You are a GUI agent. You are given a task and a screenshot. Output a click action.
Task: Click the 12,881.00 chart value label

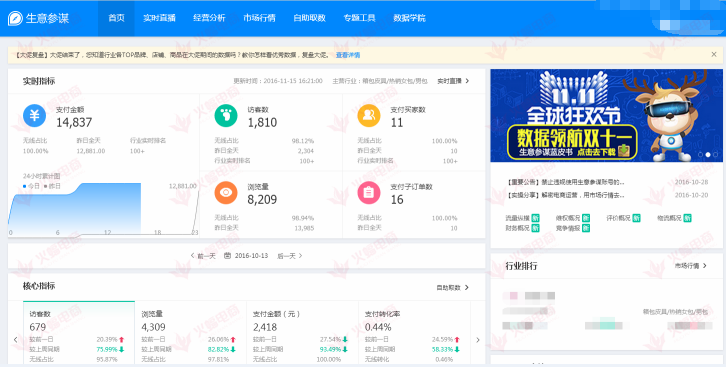click(182, 186)
